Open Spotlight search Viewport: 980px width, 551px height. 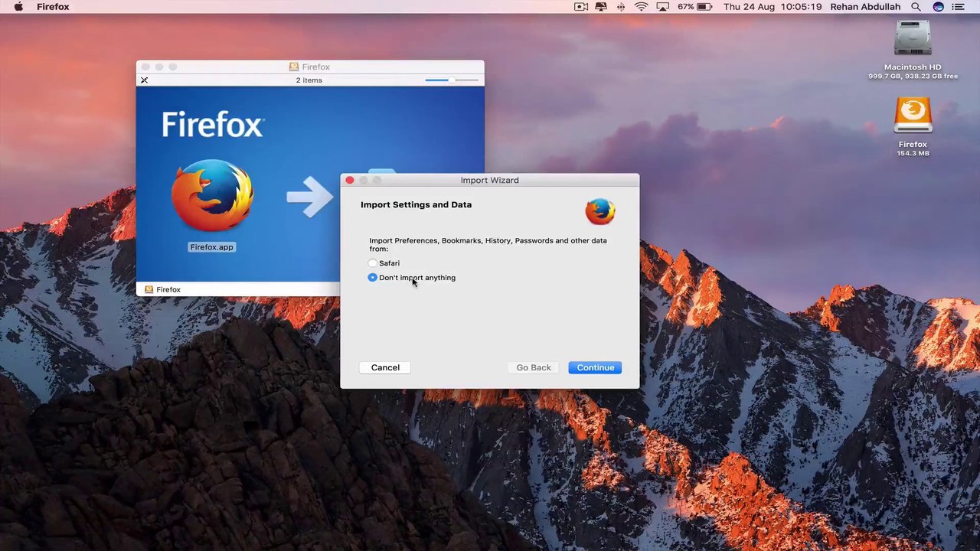pyautogui.click(x=916, y=7)
